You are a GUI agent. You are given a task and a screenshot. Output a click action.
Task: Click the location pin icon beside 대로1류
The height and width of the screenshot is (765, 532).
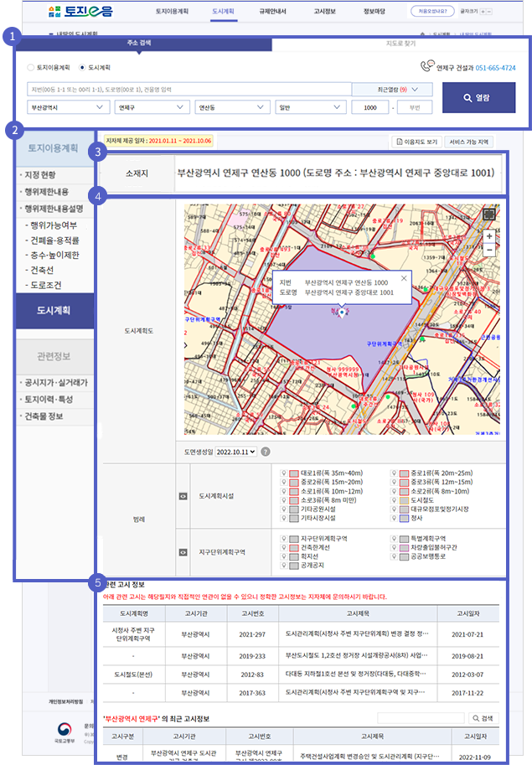coord(282,473)
